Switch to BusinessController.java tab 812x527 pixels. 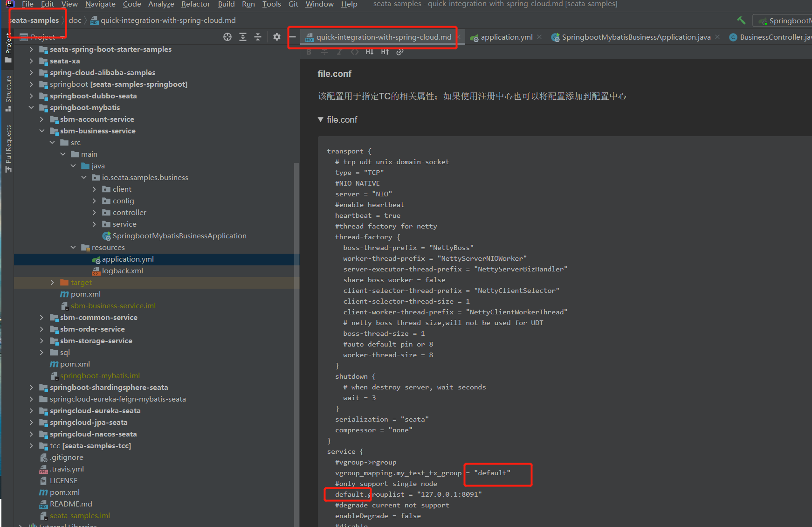[x=770, y=37]
